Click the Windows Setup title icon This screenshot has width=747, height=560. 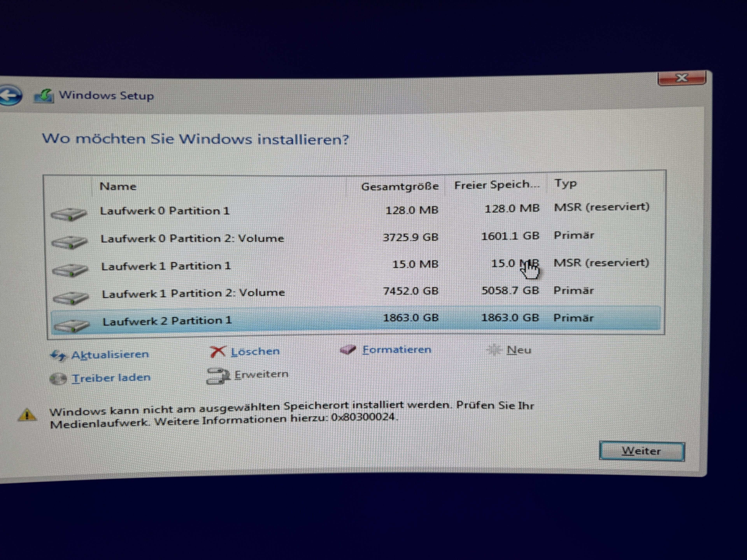tap(44, 96)
